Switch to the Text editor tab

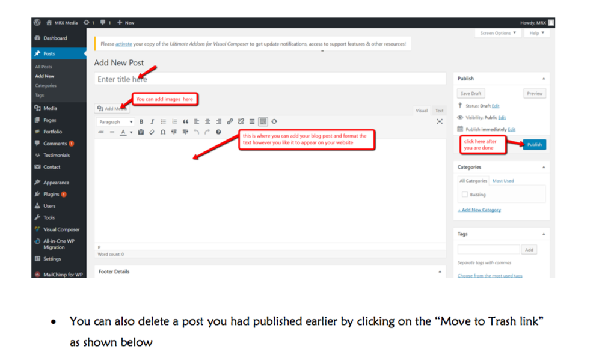click(x=440, y=111)
